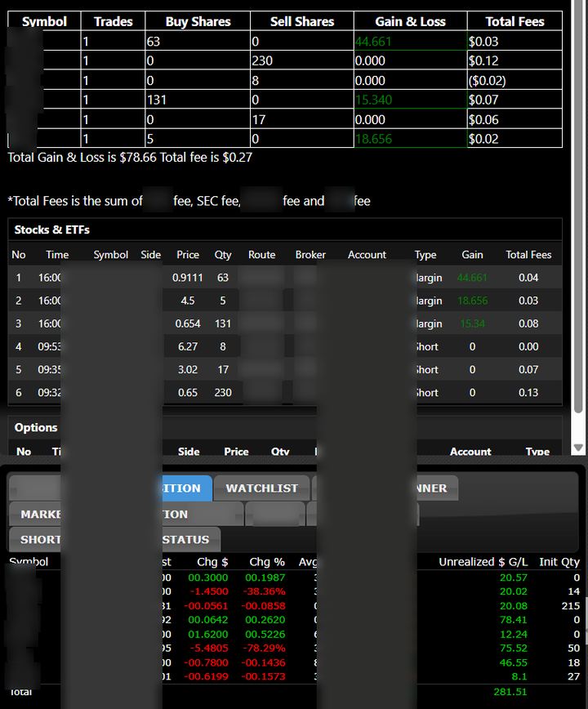This screenshot has height=709, width=588.
Task: Select the price 3.02 in trade row 5
Action: click(x=188, y=369)
